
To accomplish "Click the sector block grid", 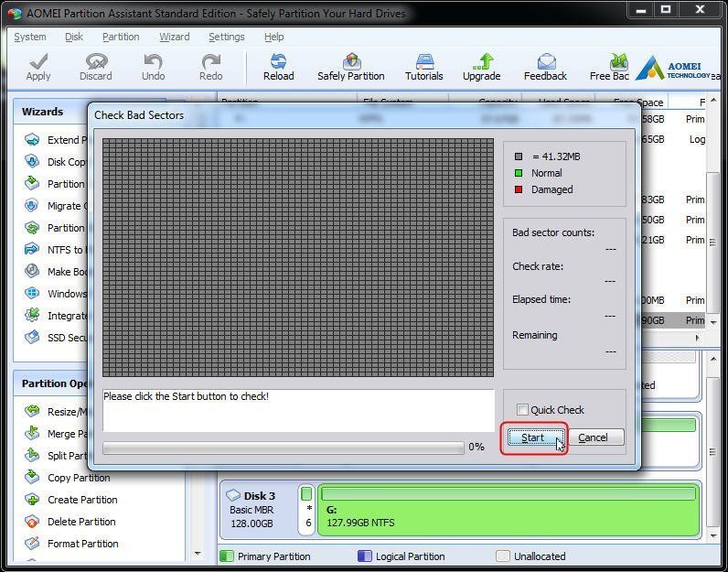I will click(298, 257).
